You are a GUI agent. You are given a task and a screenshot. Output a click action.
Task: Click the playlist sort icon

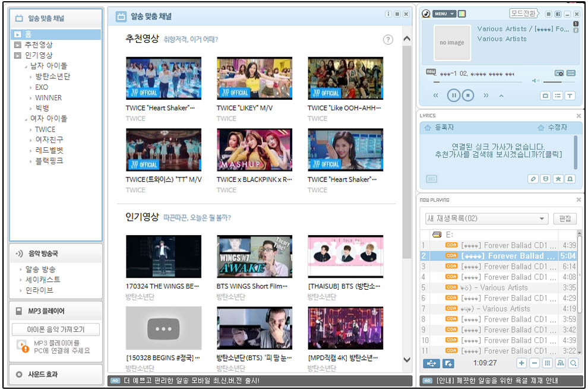(560, 363)
